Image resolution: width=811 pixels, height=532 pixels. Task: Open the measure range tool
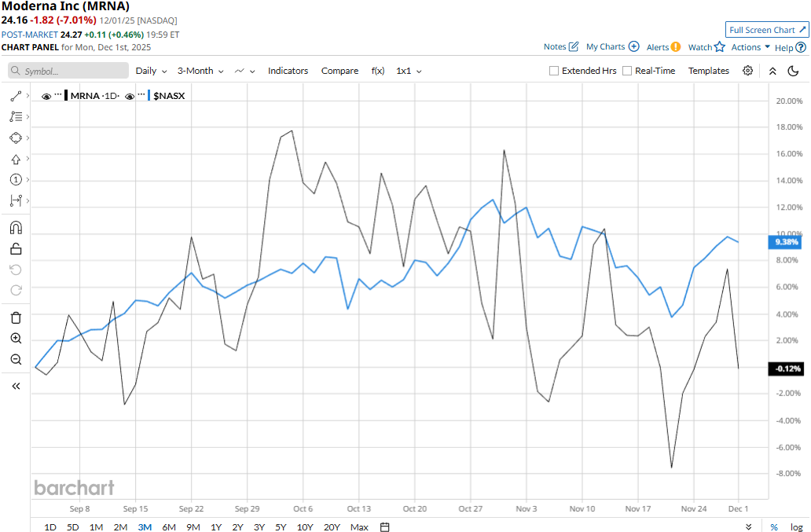click(x=16, y=200)
